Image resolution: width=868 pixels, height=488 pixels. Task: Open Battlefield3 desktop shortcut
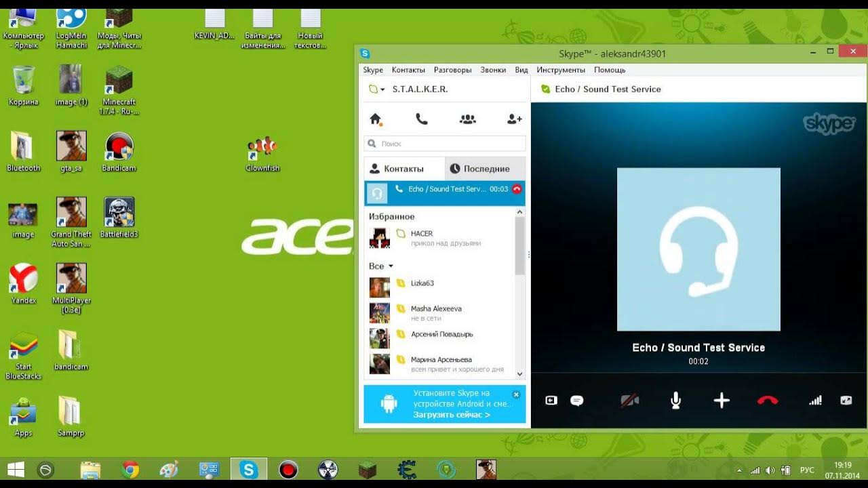click(119, 218)
